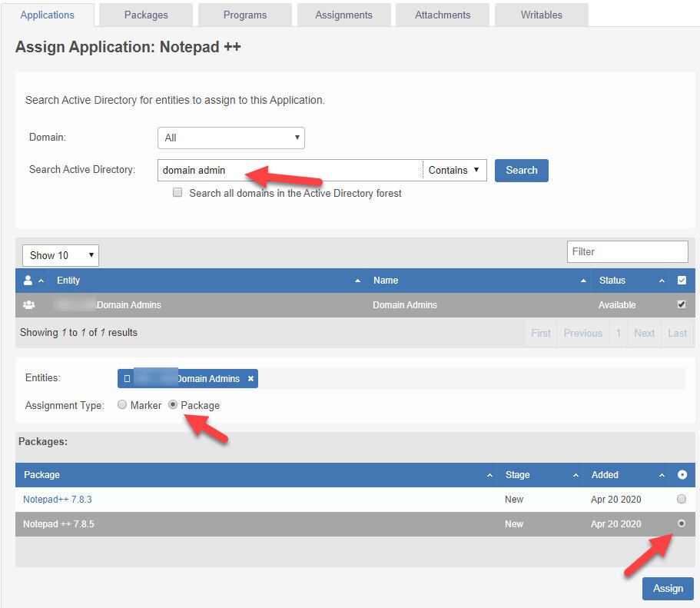Click Apr 20 2020 in Notepad++ 7.8.3 row
This screenshot has height=608, width=700.
[616, 500]
